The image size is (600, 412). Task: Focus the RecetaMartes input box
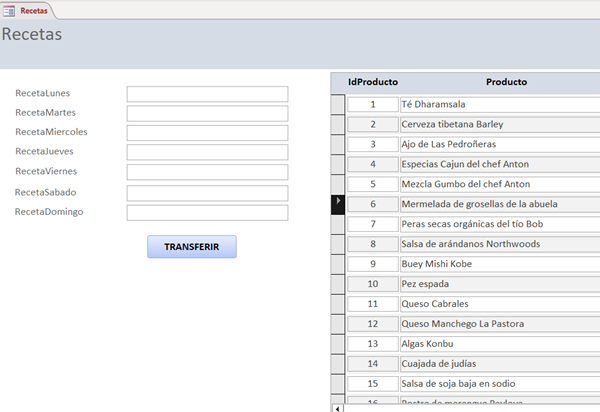(207, 113)
